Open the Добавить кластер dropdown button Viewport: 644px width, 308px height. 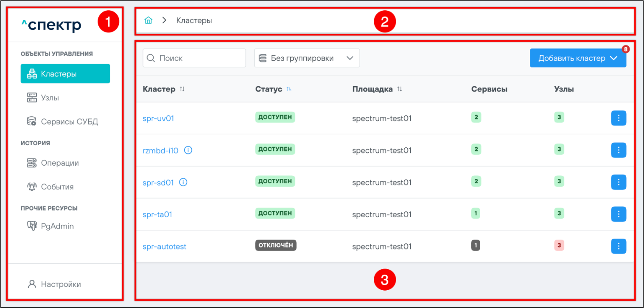pos(578,58)
